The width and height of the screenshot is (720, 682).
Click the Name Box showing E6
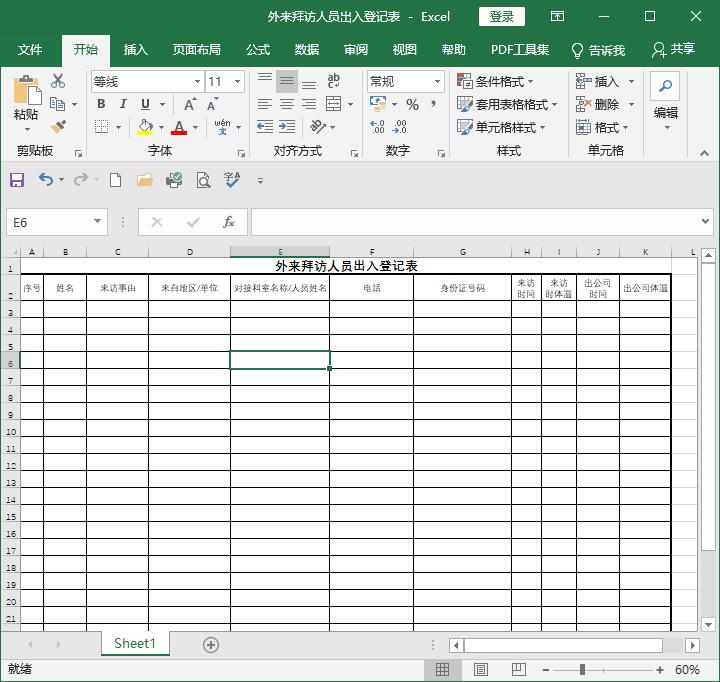[57, 222]
